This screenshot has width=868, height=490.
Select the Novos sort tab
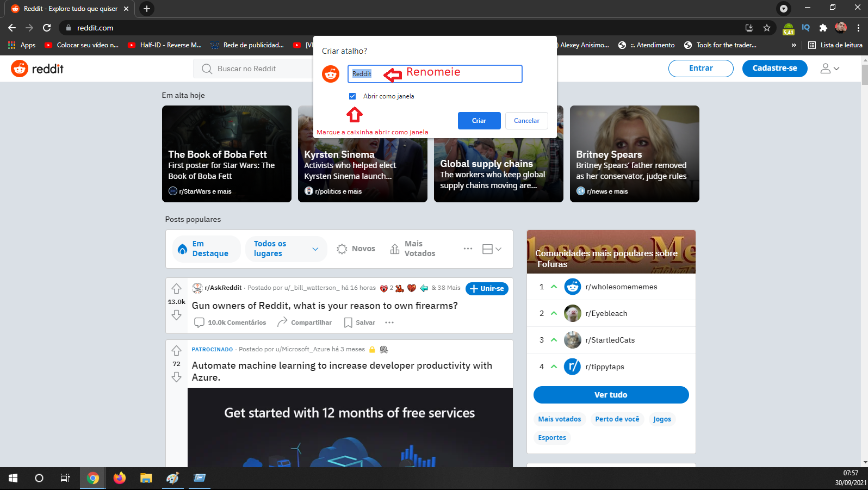pos(356,249)
